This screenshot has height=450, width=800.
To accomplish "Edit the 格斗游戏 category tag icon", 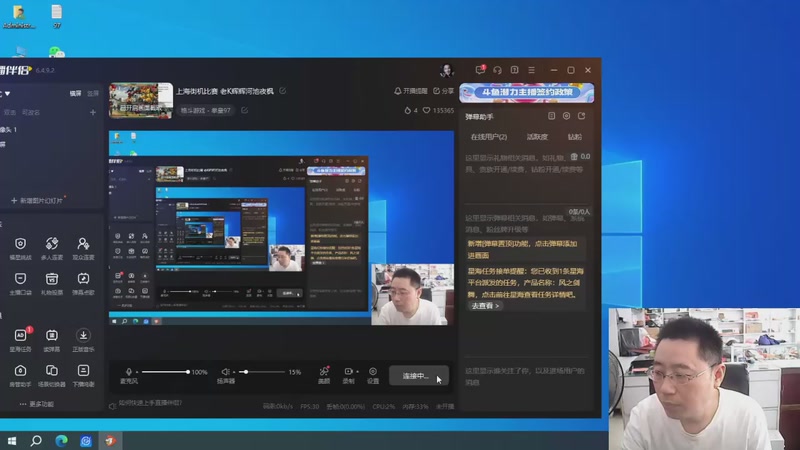I will click(x=244, y=110).
